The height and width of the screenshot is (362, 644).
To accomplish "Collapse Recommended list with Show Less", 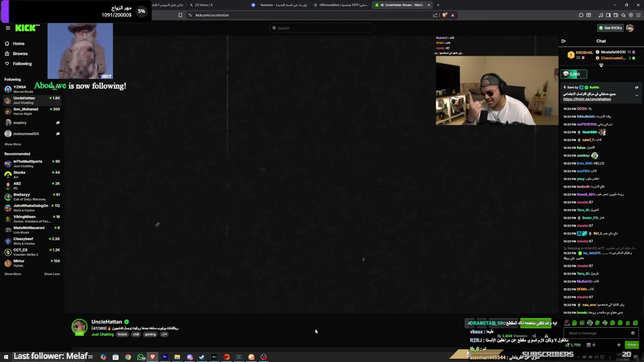I will pos(52,274).
